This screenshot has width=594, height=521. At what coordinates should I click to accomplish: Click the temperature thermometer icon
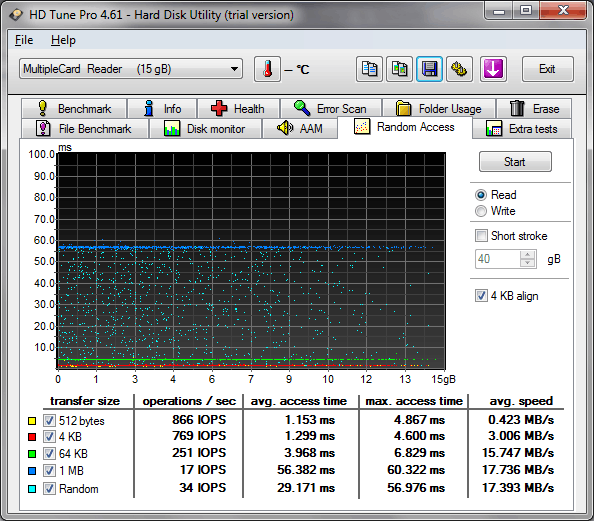point(267,69)
